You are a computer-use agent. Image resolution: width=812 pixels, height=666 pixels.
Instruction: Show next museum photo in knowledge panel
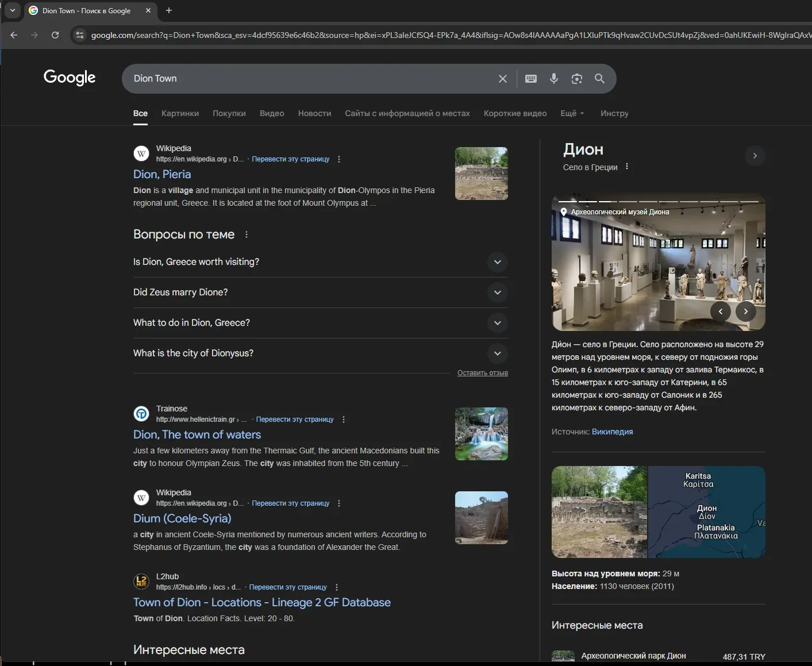pyautogui.click(x=745, y=311)
